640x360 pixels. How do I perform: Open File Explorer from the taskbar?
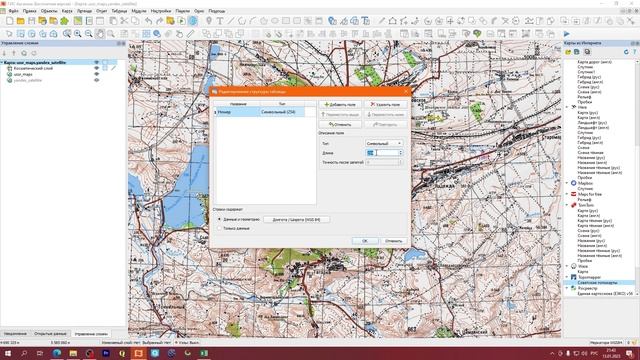click(x=73, y=353)
